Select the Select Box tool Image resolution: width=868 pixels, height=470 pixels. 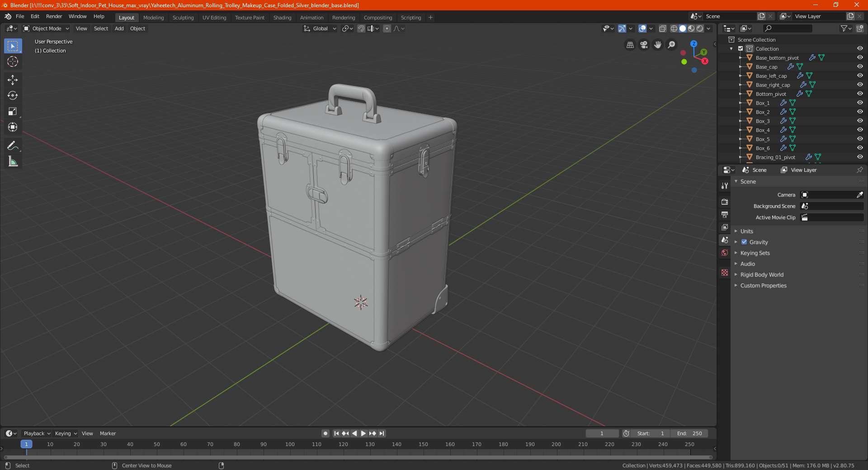tap(13, 46)
